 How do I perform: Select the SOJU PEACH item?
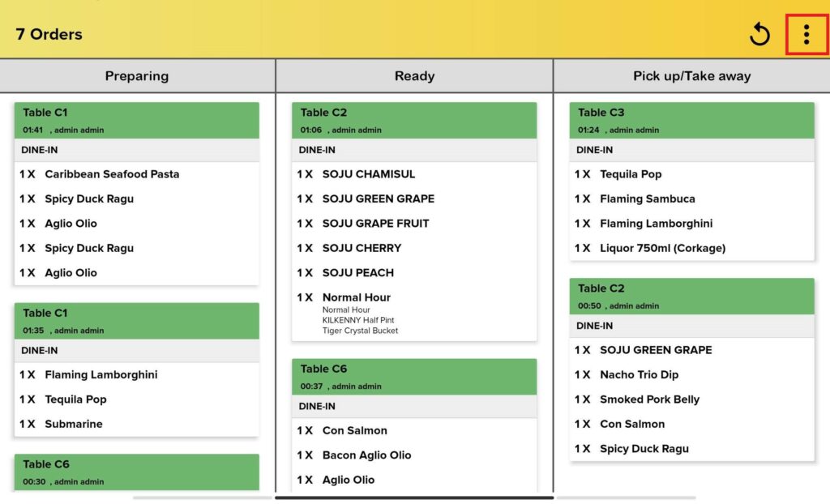[357, 272]
